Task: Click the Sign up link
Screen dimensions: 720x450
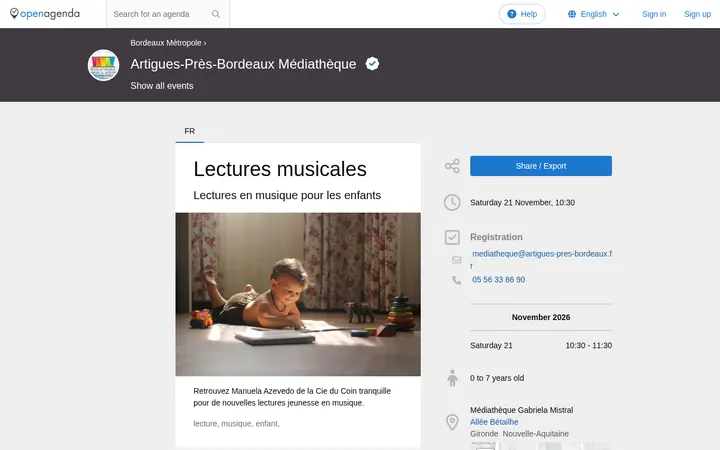Action: coord(697,14)
